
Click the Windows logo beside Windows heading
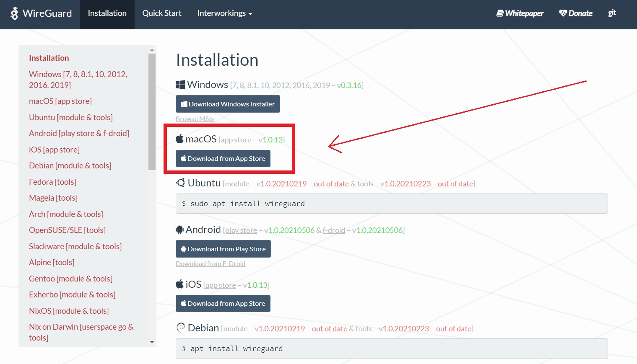click(x=180, y=85)
